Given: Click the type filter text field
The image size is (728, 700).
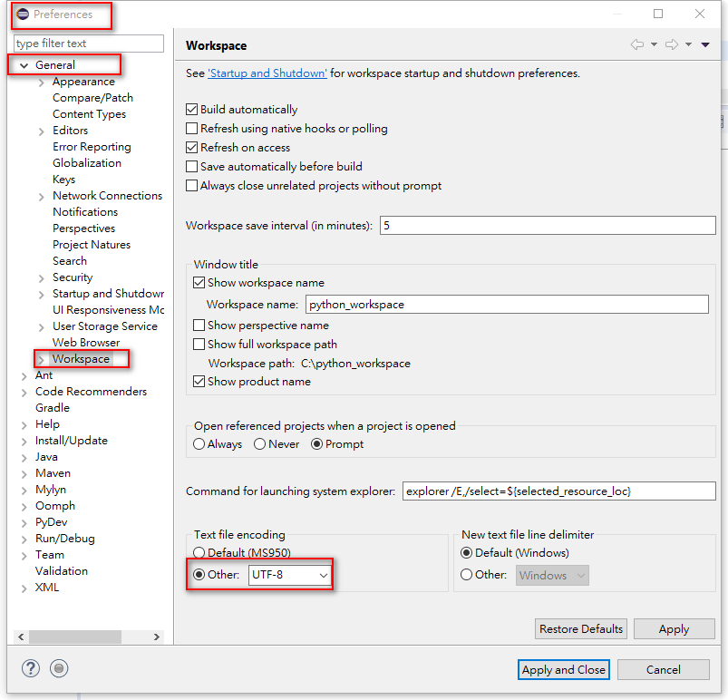Looking at the screenshot, I should 89,44.
